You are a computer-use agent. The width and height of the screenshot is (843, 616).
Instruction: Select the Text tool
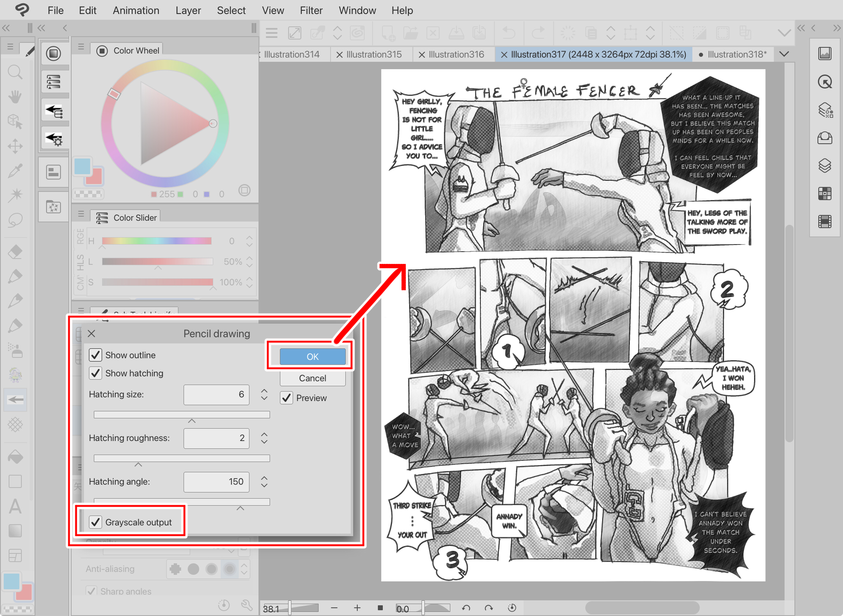pyautogui.click(x=15, y=506)
